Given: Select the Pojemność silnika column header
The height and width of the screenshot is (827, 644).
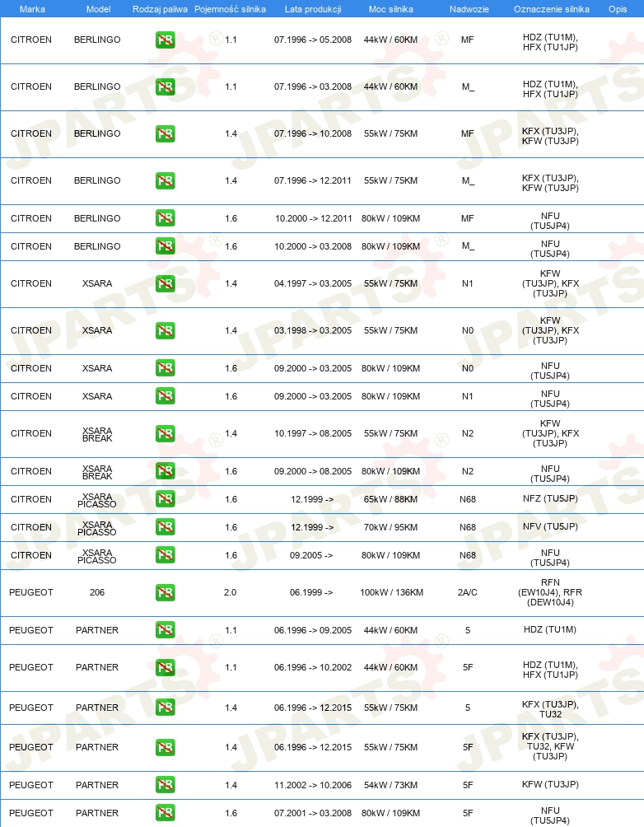Looking at the screenshot, I should (230, 9).
